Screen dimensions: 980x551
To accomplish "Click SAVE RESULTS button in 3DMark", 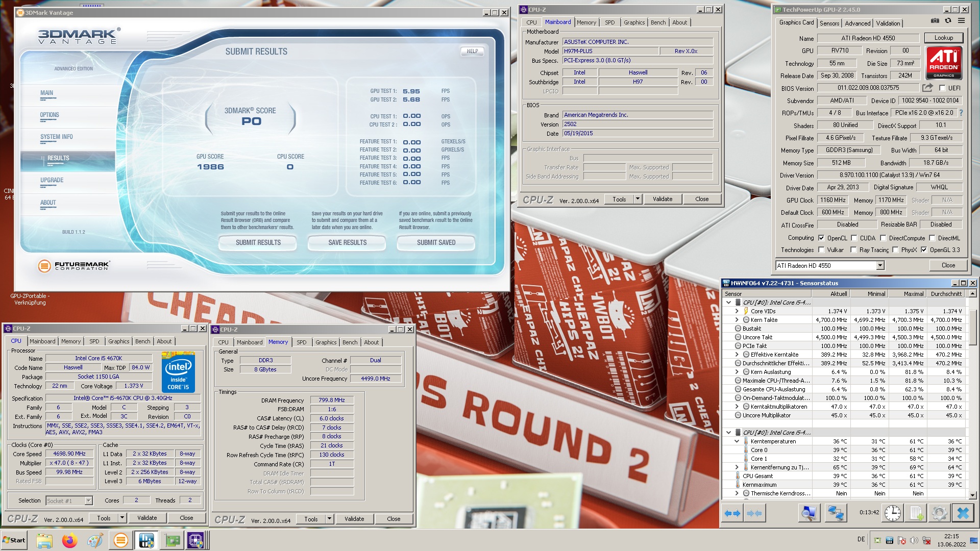I will pos(347,242).
